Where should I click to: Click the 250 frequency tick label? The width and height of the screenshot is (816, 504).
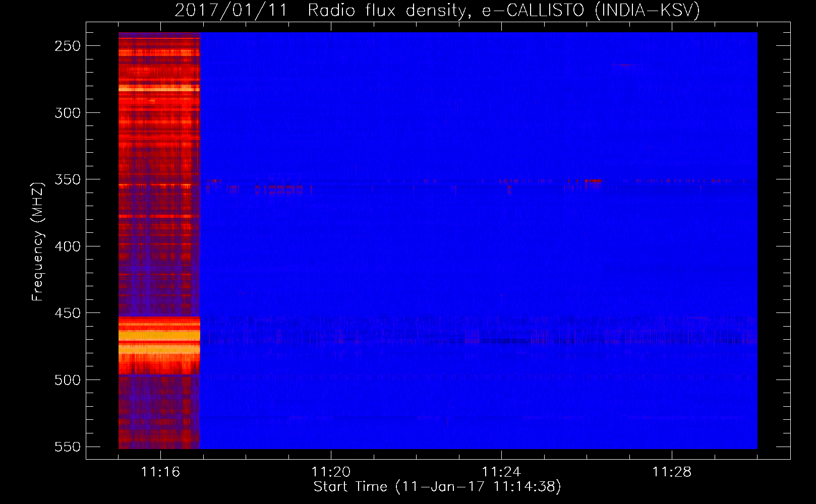click(x=68, y=46)
